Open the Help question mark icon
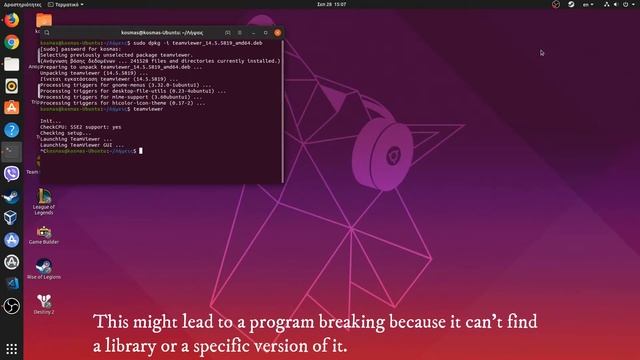 tap(11, 130)
